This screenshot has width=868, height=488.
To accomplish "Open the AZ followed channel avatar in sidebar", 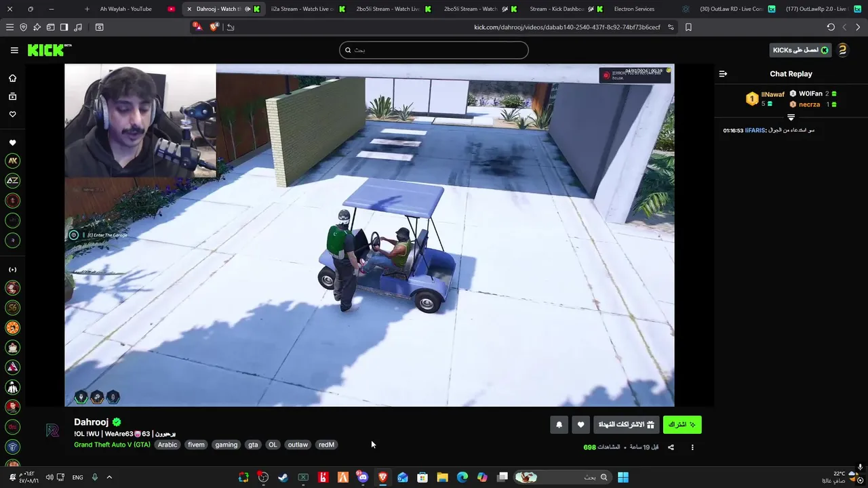I will pos(12,180).
